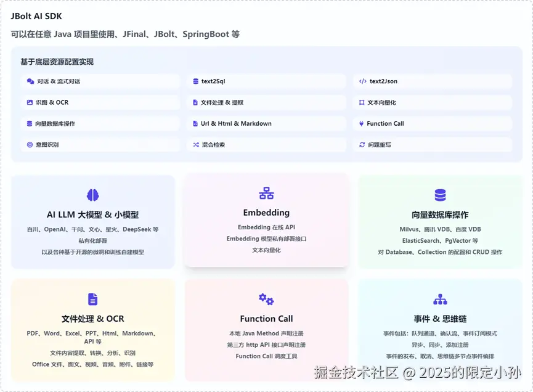Click the target icon next to 意图识别
The width and height of the screenshot is (533, 392).
[30, 144]
